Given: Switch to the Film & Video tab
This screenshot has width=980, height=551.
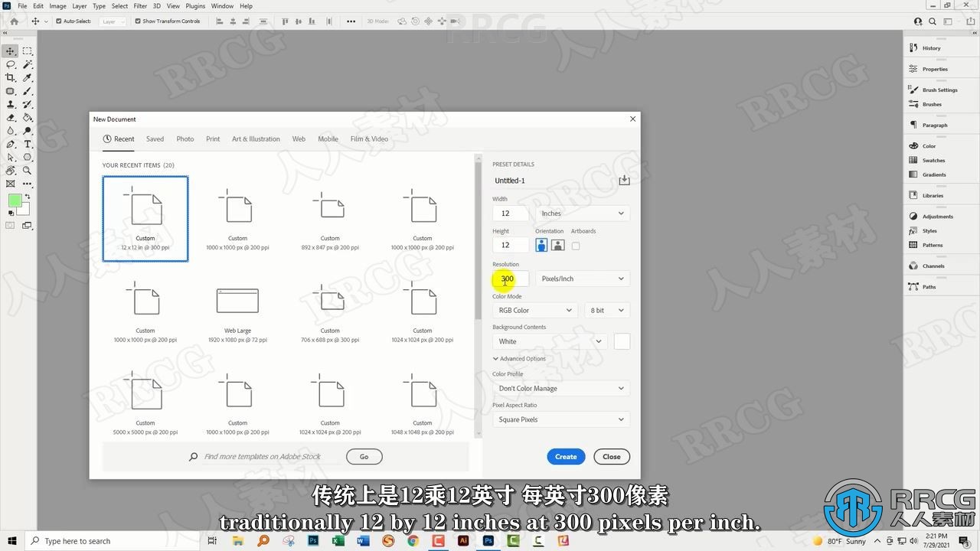Looking at the screenshot, I should click(x=369, y=139).
